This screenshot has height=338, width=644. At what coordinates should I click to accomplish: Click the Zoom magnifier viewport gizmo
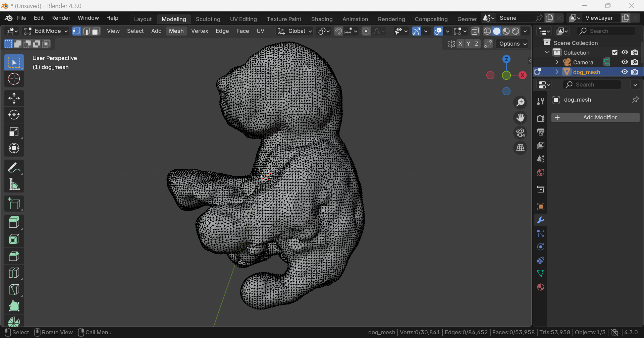pos(520,103)
